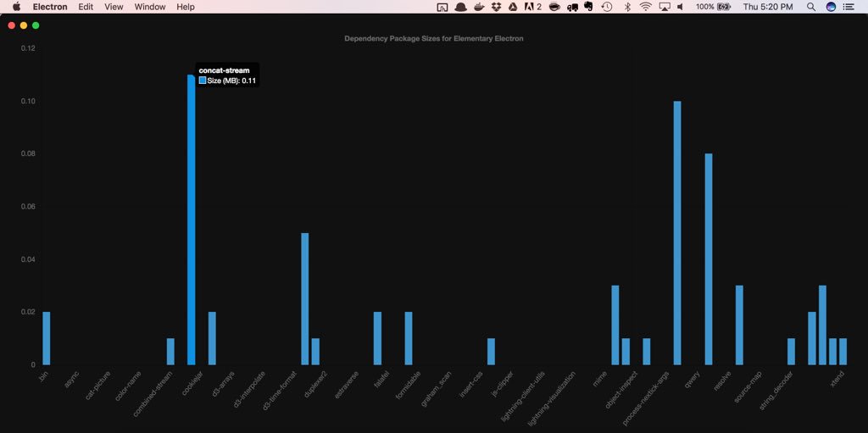Open the Edit menu
Viewport: 868px width, 433px height.
pos(86,7)
